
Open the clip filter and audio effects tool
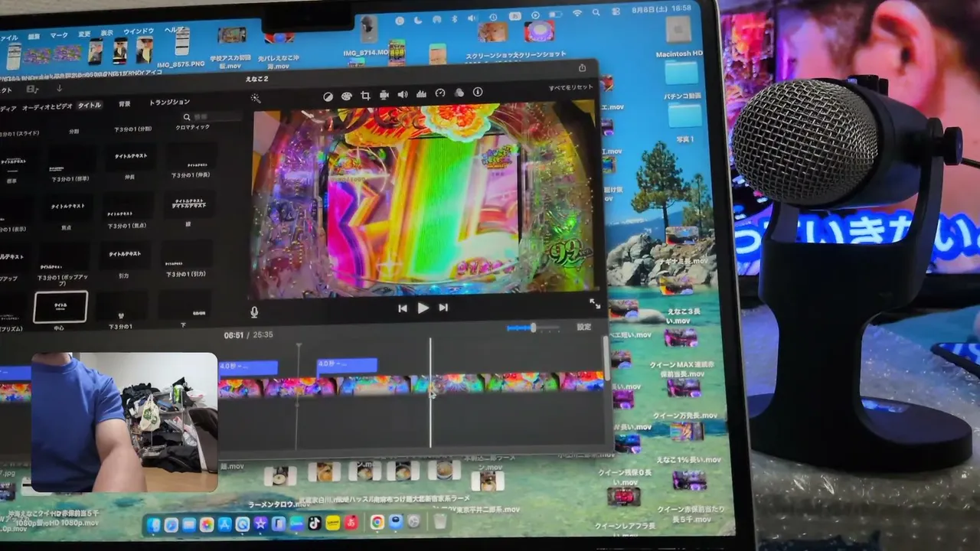pyautogui.click(x=459, y=93)
